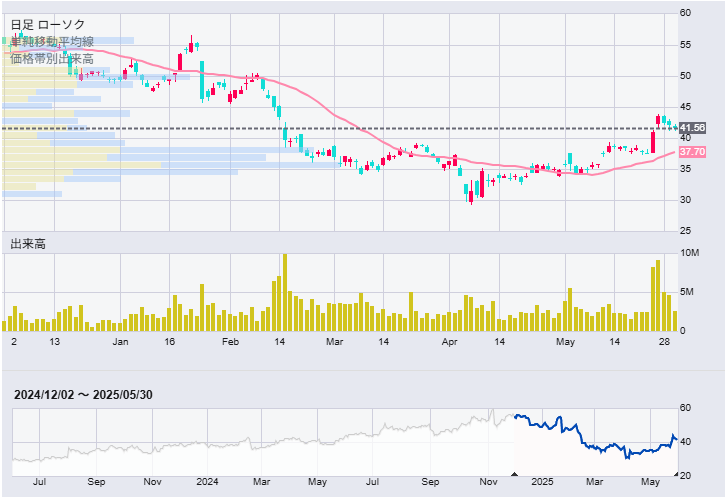The width and height of the screenshot is (725, 497).
Task: Click the date range 2024/12/02 ～ 2025/05/30
Action: pos(83,395)
